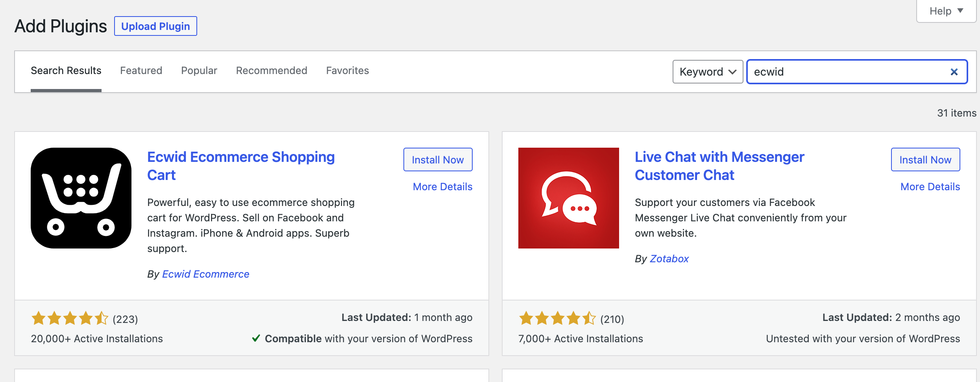Switch to the Popular tab
The height and width of the screenshot is (382, 980).
tap(199, 70)
